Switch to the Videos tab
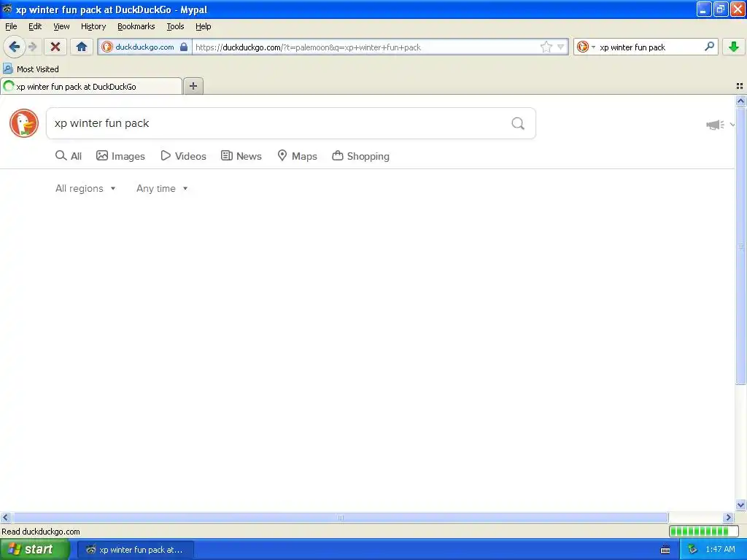747x560 pixels. click(183, 156)
